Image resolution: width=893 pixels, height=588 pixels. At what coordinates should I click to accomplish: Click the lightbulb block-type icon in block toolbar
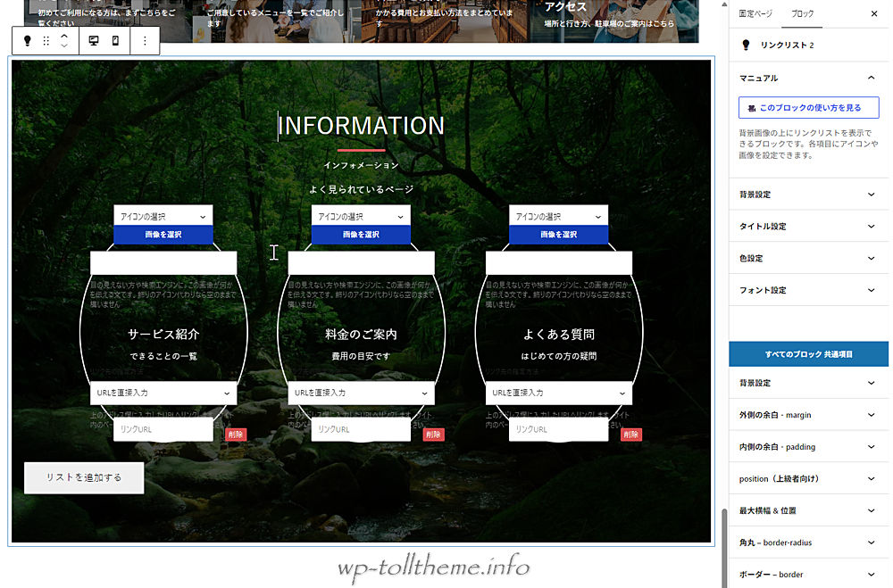[x=28, y=40]
